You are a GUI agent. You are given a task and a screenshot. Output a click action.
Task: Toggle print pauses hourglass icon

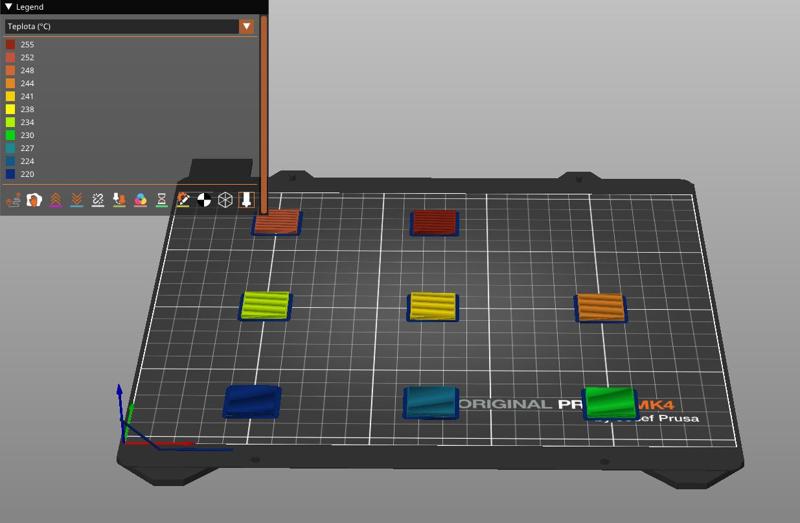pos(162,200)
